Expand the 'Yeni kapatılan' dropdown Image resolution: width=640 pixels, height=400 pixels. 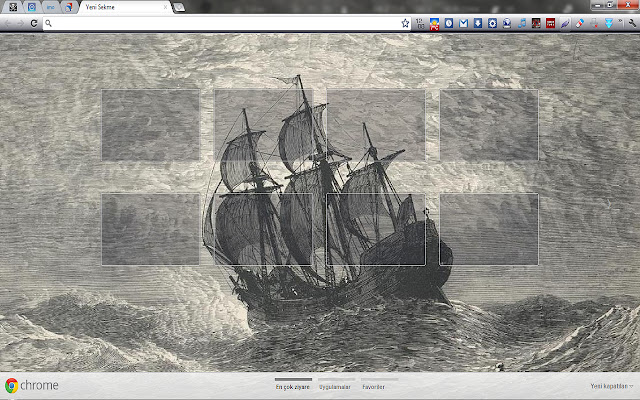pyautogui.click(x=611, y=386)
